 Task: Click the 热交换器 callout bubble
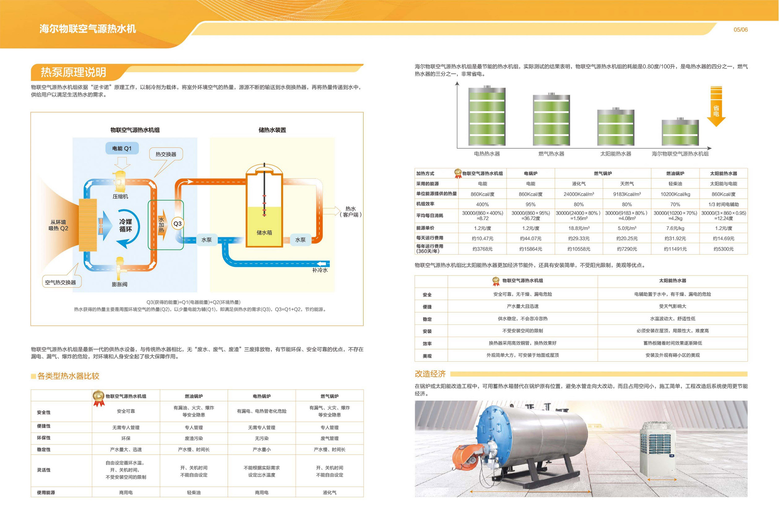166,154
